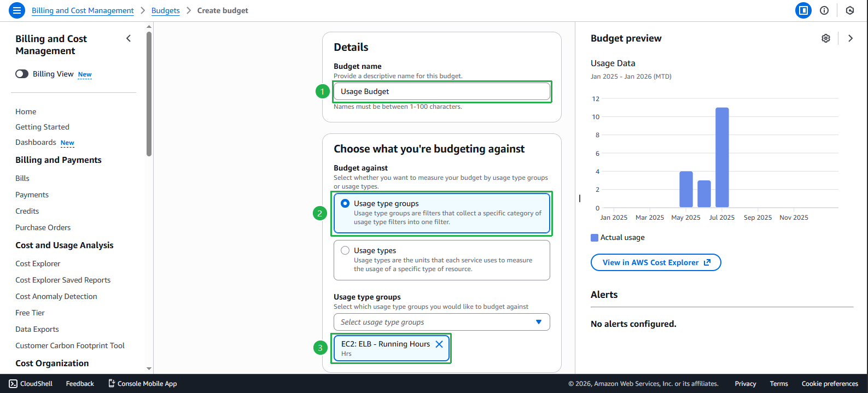Click the hexagon tutorials icon in header

(850, 10)
